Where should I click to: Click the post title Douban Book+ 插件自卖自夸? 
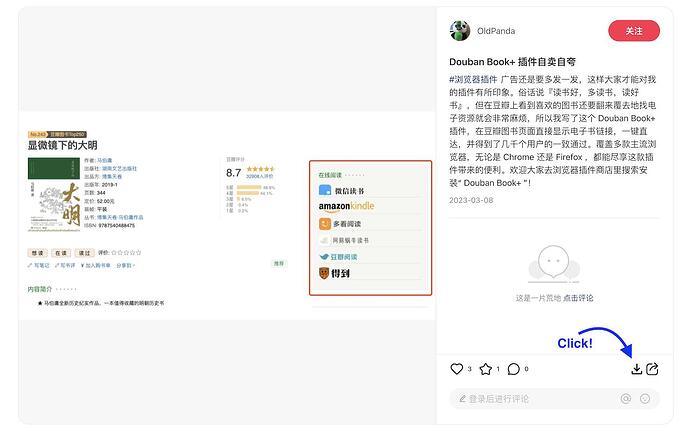point(512,62)
